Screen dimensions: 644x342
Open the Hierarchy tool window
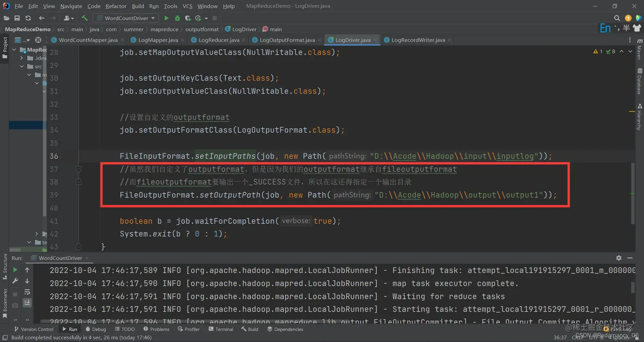(x=639, y=117)
